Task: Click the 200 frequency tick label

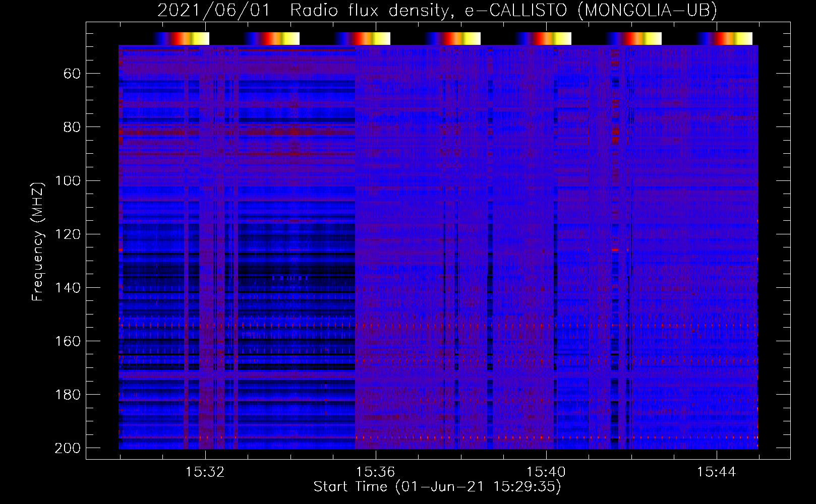Action: 68,448
